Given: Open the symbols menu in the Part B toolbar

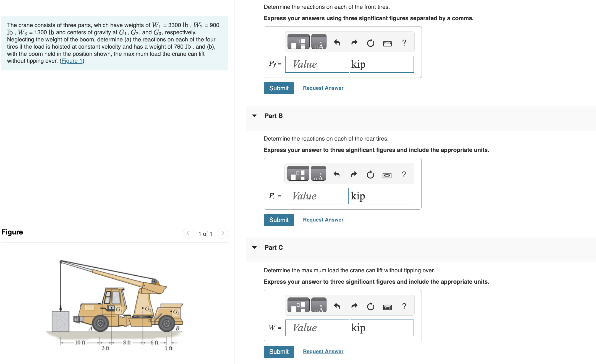Looking at the screenshot, I should tap(318, 174).
